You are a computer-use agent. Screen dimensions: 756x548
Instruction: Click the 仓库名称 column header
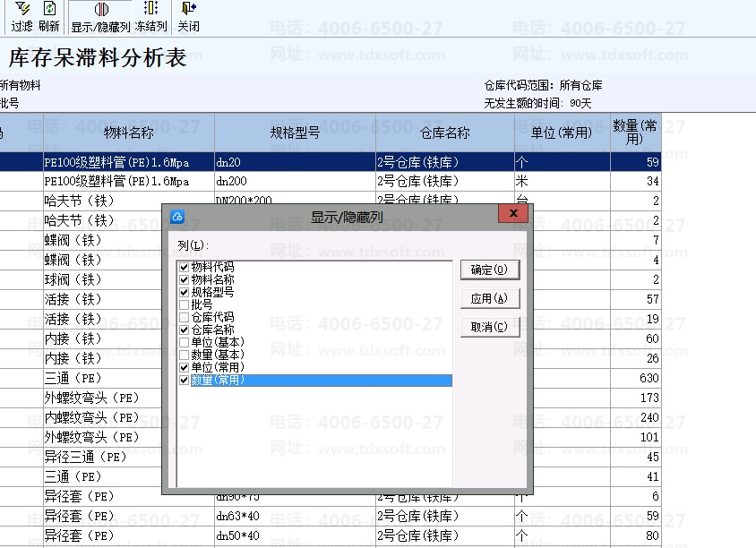click(444, 133)
